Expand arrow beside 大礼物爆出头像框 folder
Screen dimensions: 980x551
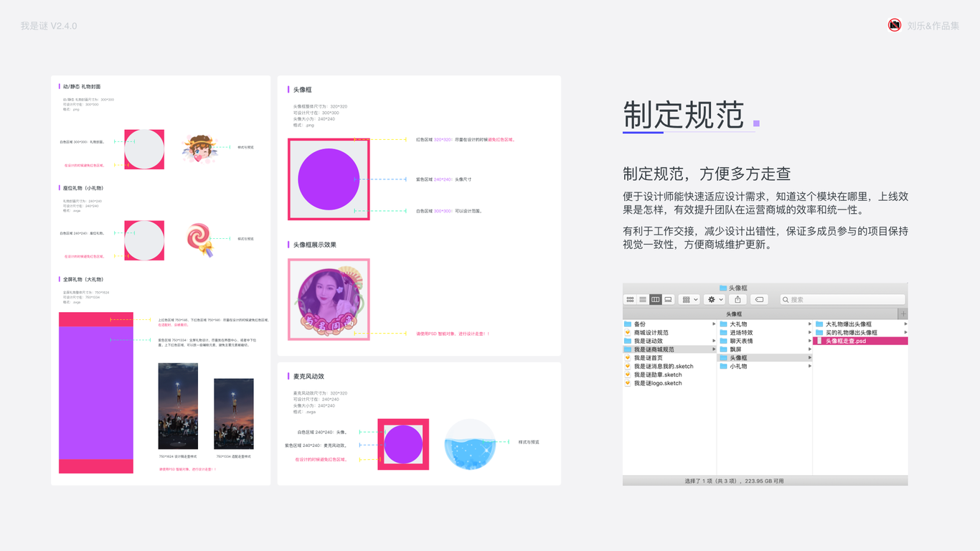click(x=905, y=324)
